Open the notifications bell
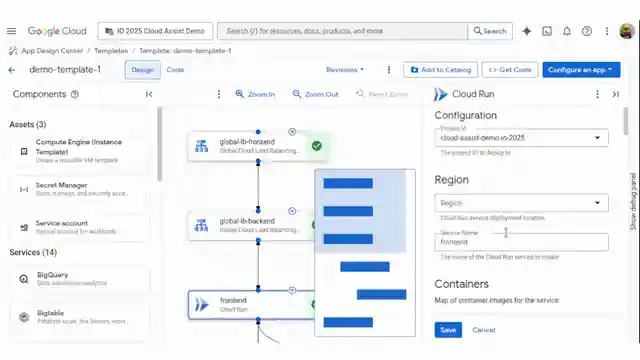The height and width of the screenshot is (360, 640). (567, 31)
